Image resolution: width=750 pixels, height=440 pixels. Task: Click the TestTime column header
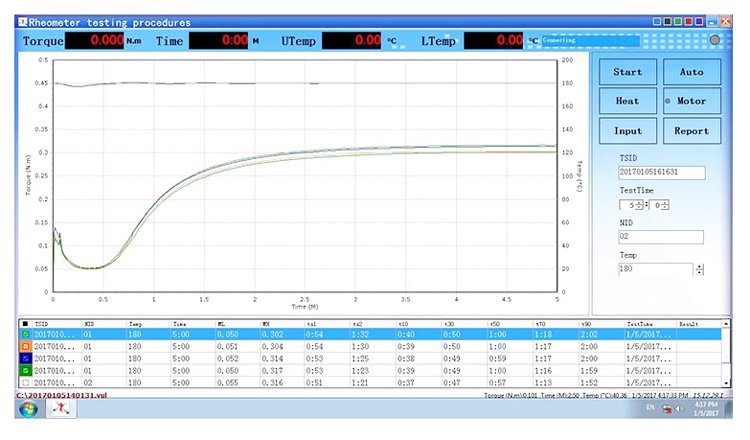pyautogui.click(x=640, y=324)
